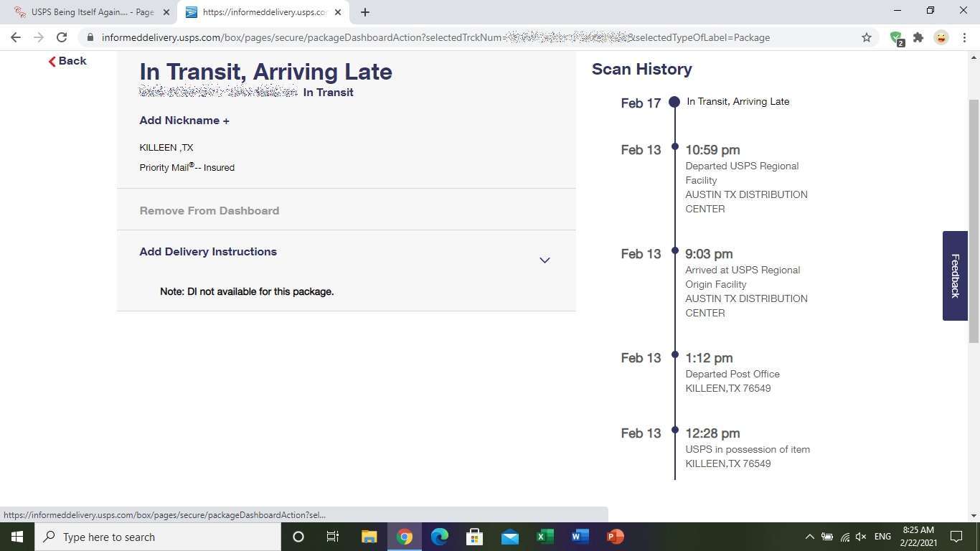Click the scrollbar down arrow
The width and height of the screenshot is (980, 551).
974,515
